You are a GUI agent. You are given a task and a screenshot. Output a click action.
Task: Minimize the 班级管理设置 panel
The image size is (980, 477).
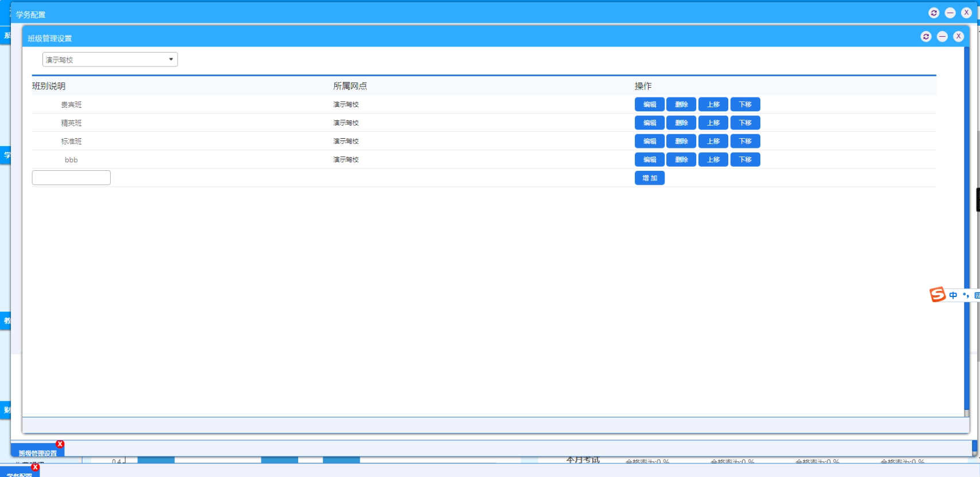(942, 37)
